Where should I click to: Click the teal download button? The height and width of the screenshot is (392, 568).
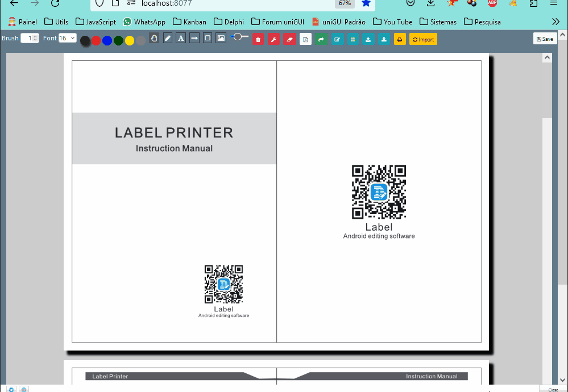click(x=384, y=39)
